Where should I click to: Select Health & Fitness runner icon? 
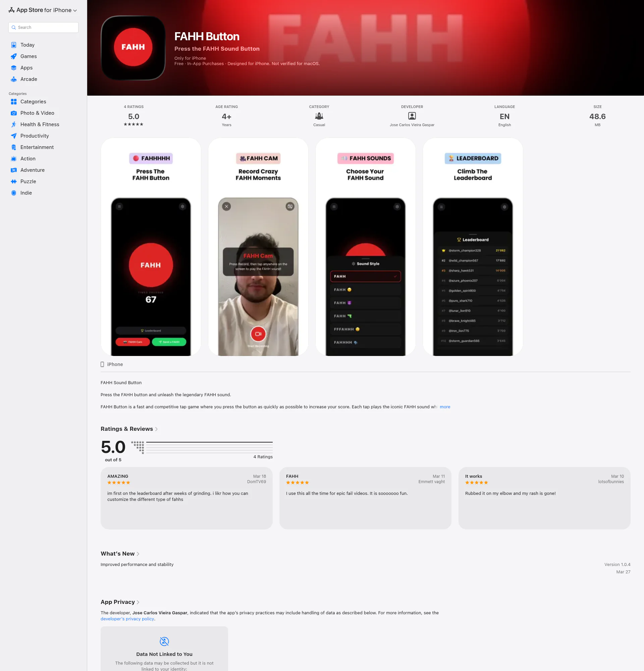14,124
